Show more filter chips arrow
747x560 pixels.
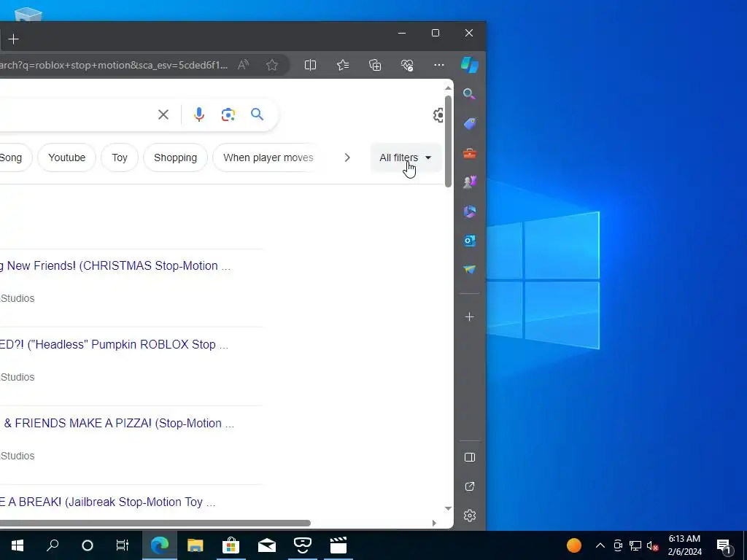click(347, 157)
